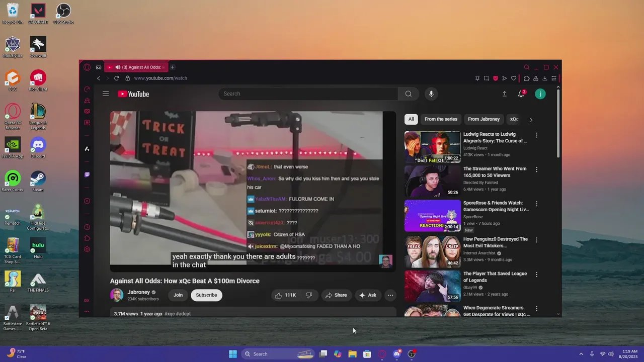
Task: Open the YouTube notifications bell
Action: (521, 94)
